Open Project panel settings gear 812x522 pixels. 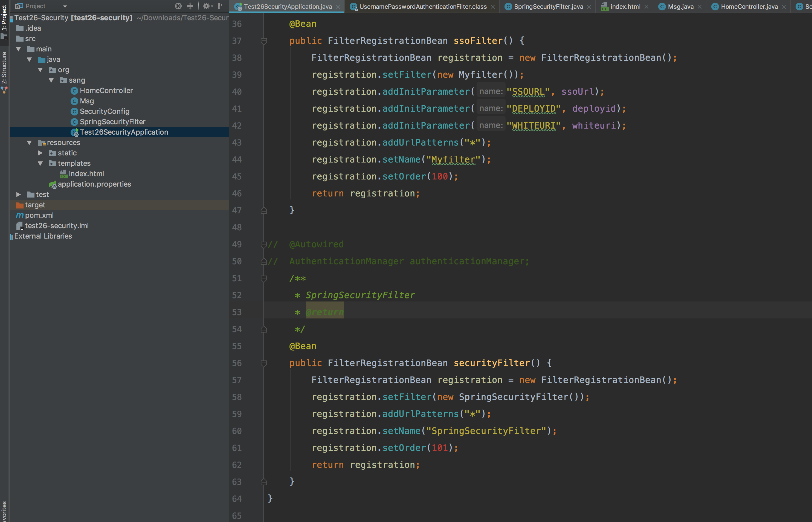[206, 6]
